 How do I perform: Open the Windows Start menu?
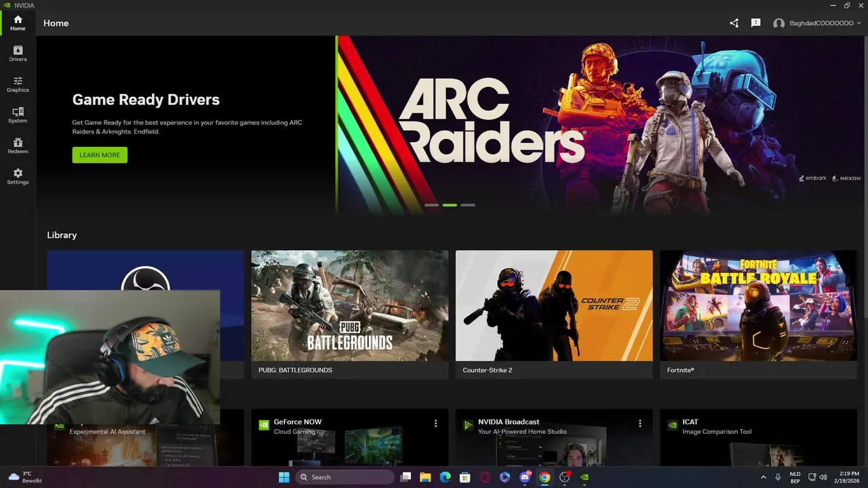[283, 477]
